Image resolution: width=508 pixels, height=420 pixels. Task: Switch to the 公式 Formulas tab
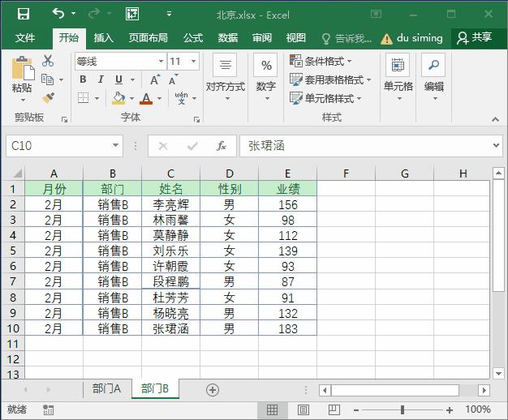click(x=193, y=38)
